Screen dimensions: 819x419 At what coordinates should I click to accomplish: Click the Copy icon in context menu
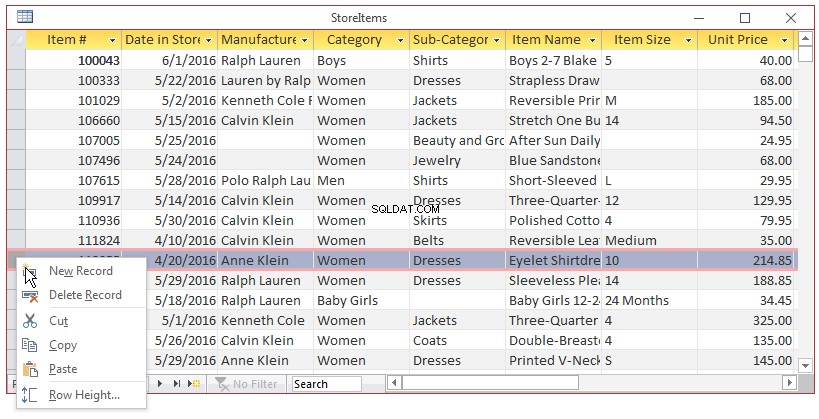point(30,345)
